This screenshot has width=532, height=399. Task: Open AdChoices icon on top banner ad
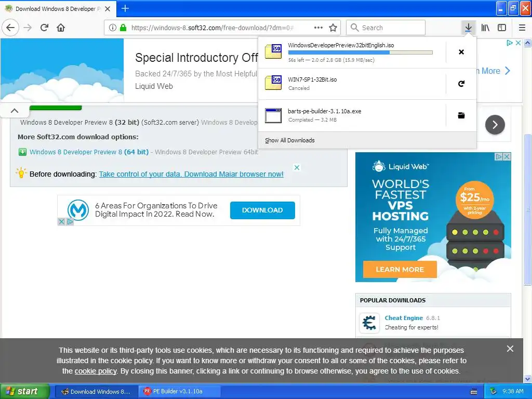(x=509, y=43)
